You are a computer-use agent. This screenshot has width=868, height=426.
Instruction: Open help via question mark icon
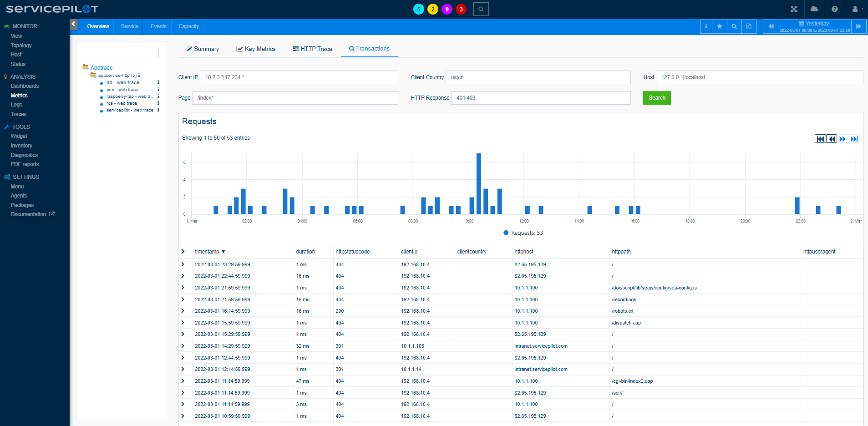click(x=834, y=9)
